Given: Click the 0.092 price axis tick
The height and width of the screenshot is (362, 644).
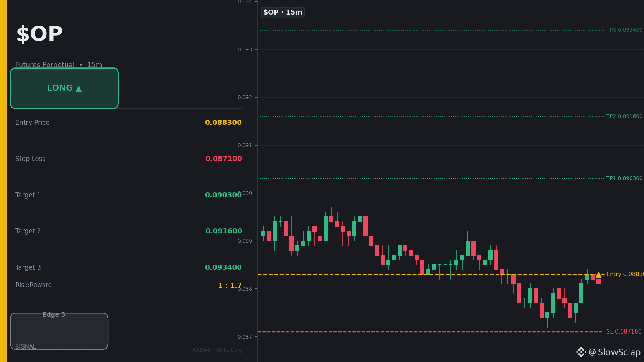Looking at the screenshot, I should [245, 98].
